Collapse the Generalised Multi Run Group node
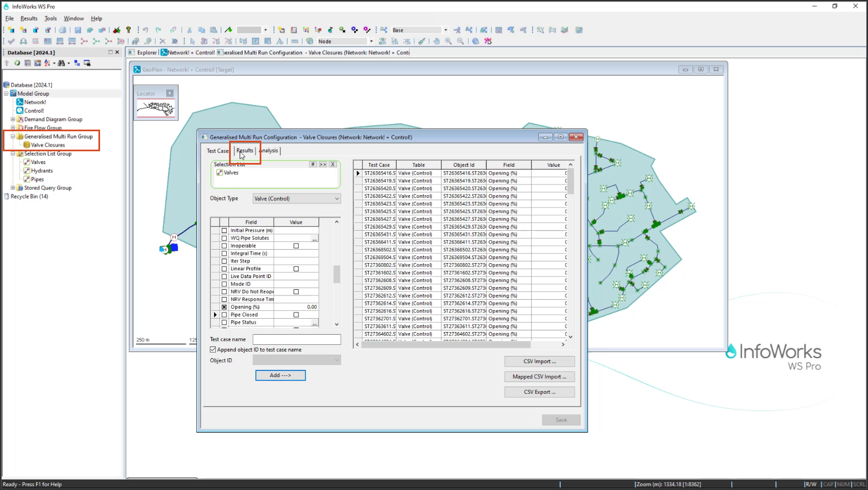Viewport: 868px width, 490px height. (13, 136)
